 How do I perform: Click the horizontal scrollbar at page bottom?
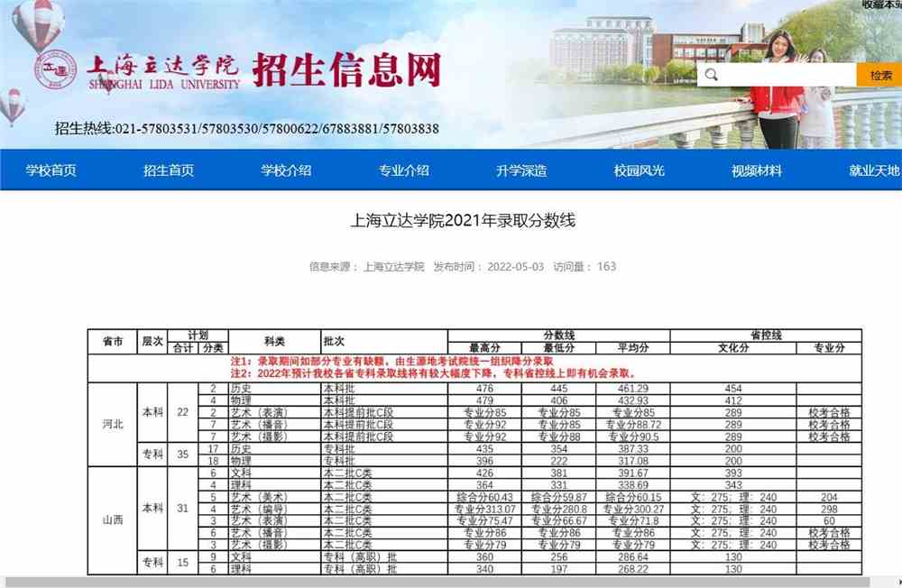437,583
